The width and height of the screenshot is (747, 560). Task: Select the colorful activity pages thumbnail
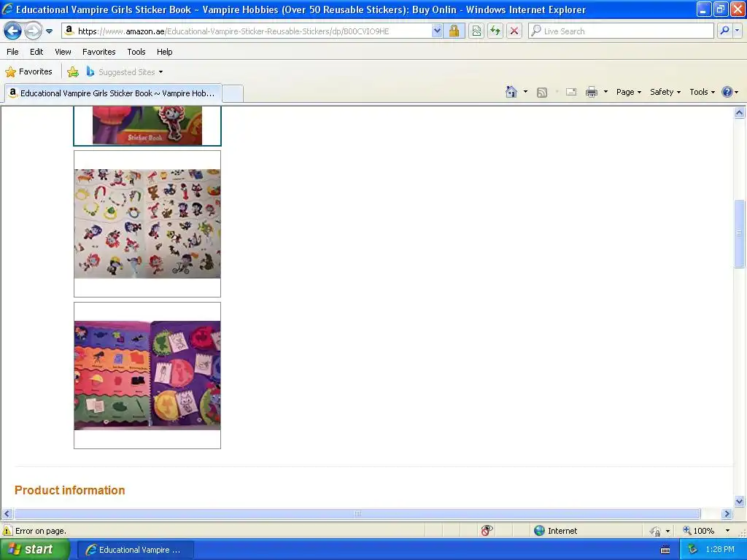tap(147, 376)
